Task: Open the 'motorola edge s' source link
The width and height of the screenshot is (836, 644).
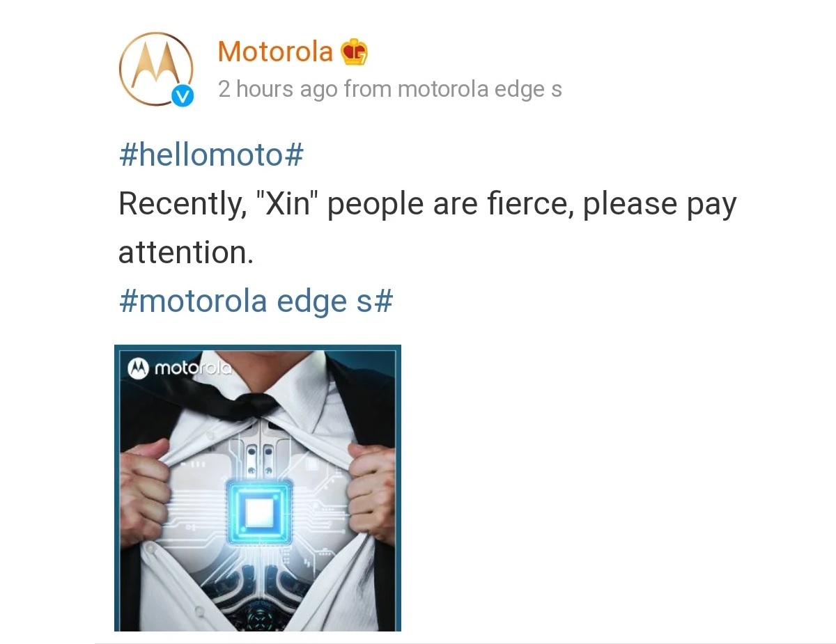Action: 479,89
